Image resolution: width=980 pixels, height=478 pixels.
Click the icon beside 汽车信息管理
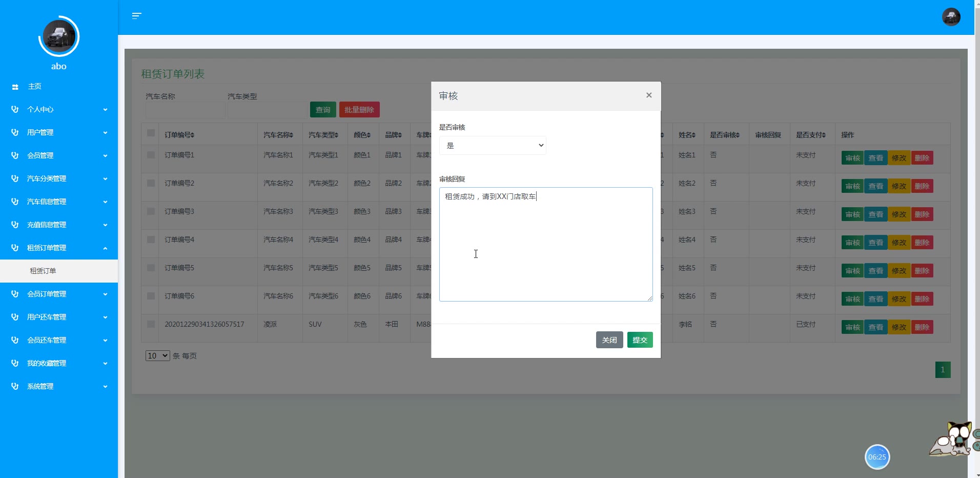tap(15, 202)
